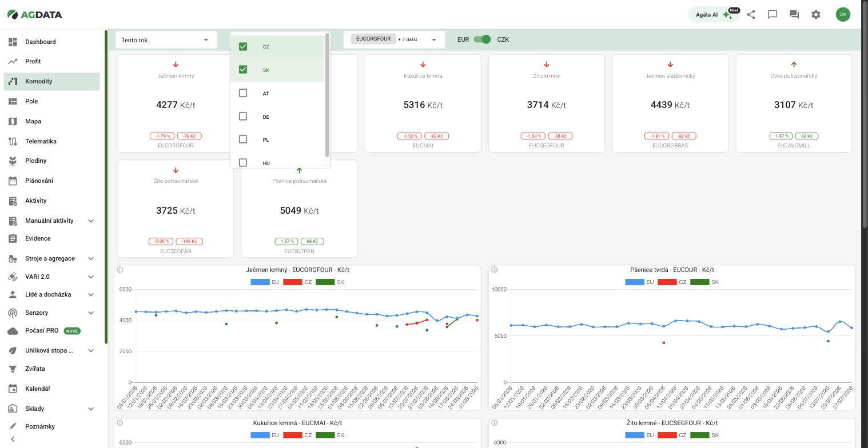Viewport: 868px width, 448px height.
Task: Uncheck the CZ country checkbox
Action: [243, 46]
